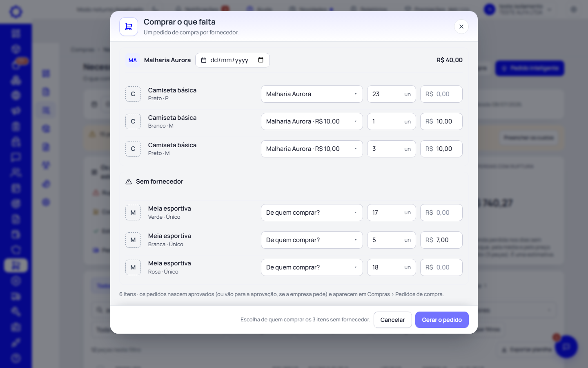Screen dimensions: 588x368
Task: Click the shopping cart icon in dialog header
Action: click(x=129, y=27)
